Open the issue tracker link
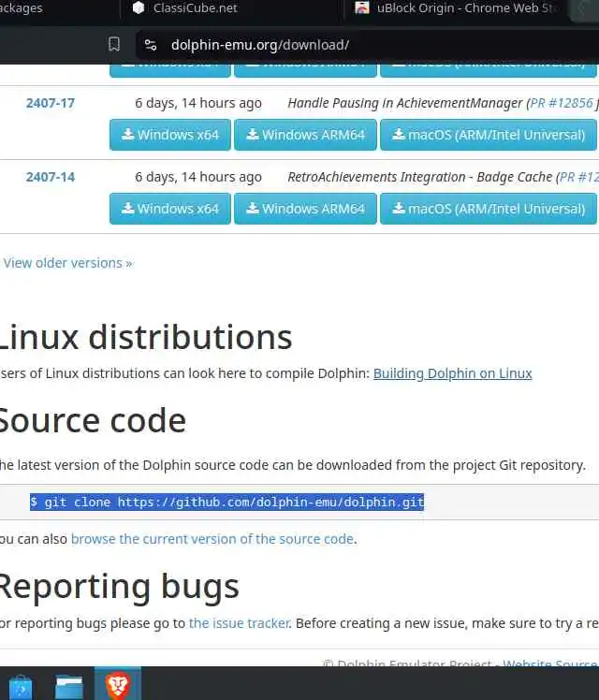The image size is (599, 700). click(x=240, y=622)
